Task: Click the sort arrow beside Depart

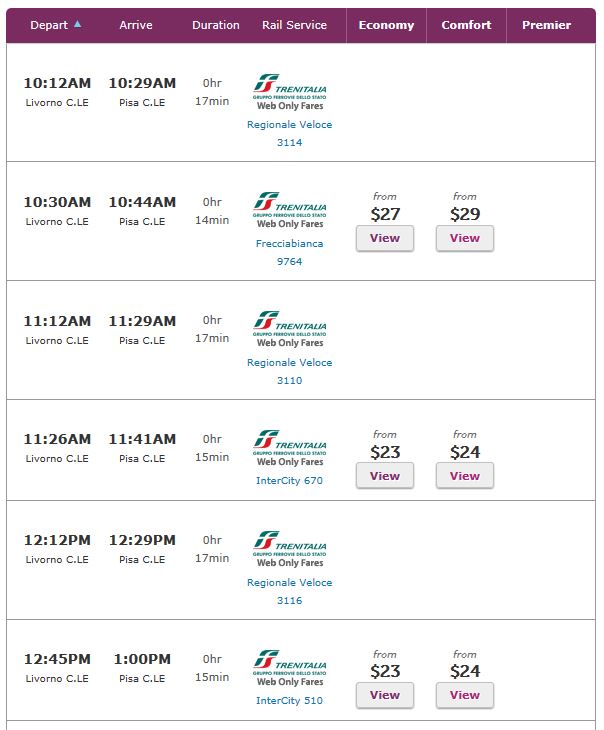Action: (x=78, y=24)
